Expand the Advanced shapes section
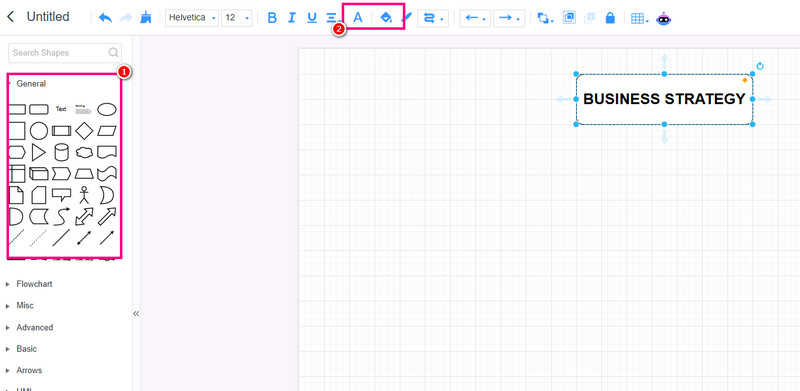The height and width of the screenshot is (391, 800). click(x=34, y=327)
